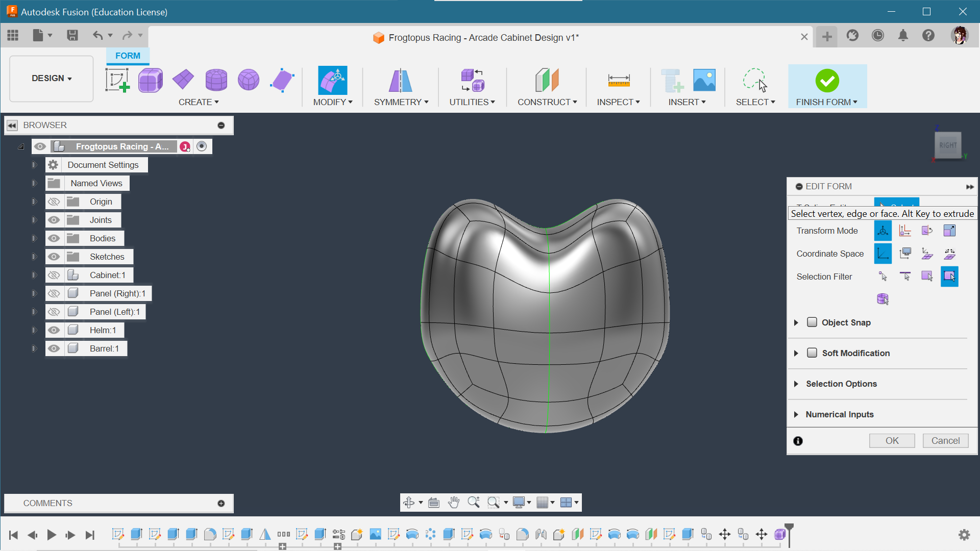Set Selection Space coordinate icon

tap(927, 254)
